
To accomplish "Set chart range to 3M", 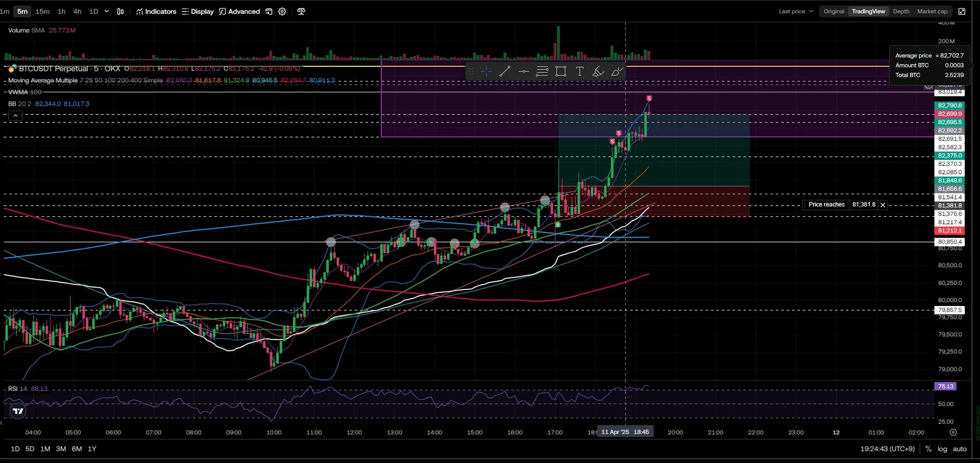I will 61,449.
